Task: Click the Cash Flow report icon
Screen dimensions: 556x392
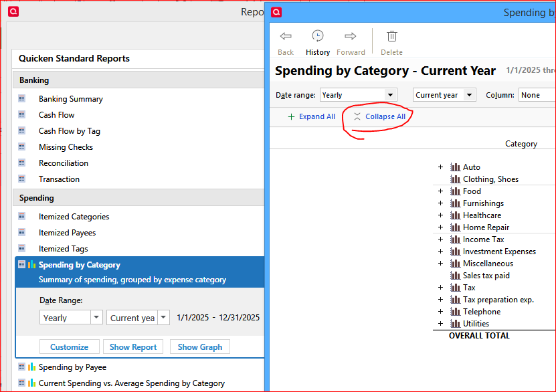Action: point(22,114)
